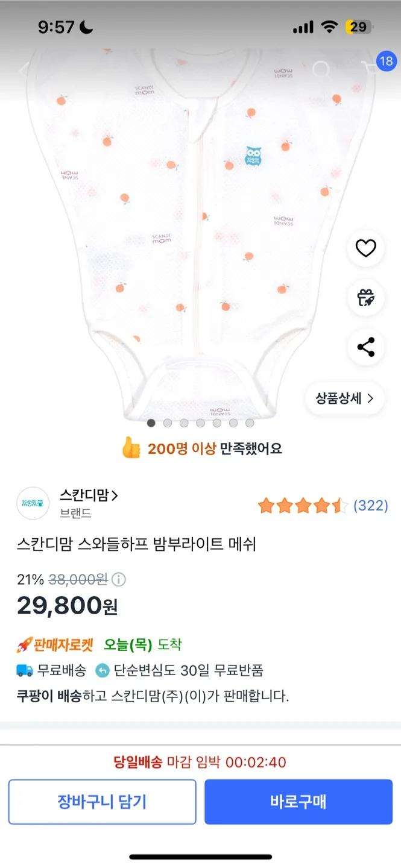Image resolution: width=401 pixels, height=868 pixels.
Task: Tap the 판매자로켓 rocket badge
Action: pyautogui.click(x=55, y=644)
